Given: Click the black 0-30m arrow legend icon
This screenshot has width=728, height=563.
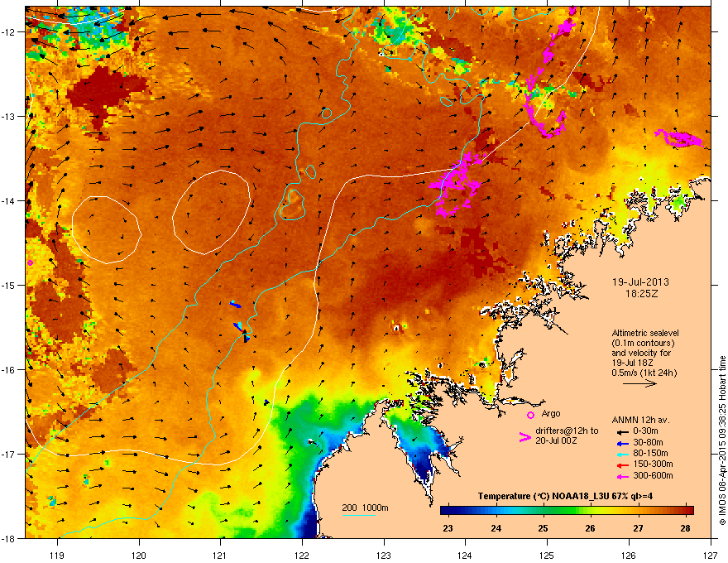Looking at the screenshot, I should click(622, 432).
